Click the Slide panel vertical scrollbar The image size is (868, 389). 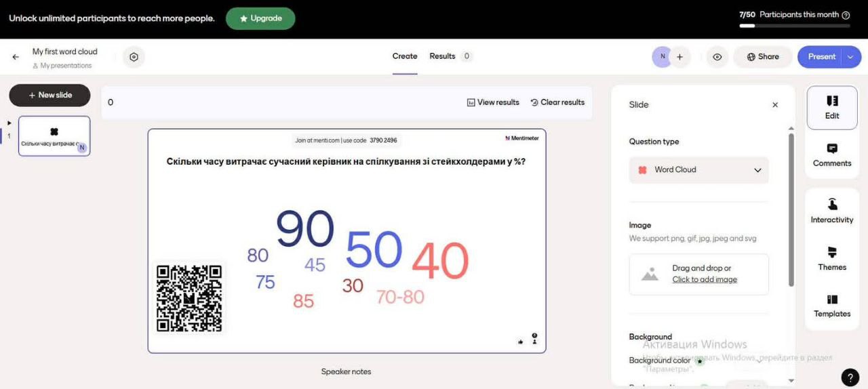click(791, 210)
